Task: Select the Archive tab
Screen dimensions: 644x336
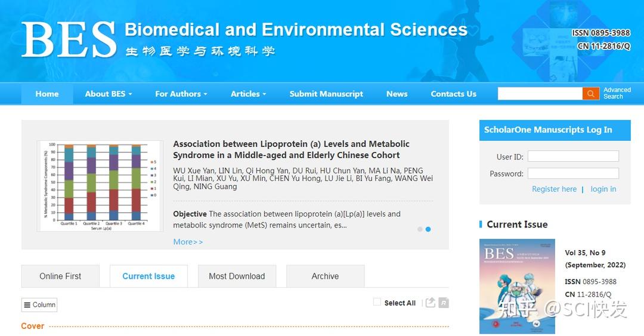Action: pyautogui.click(x=325, y=276)
